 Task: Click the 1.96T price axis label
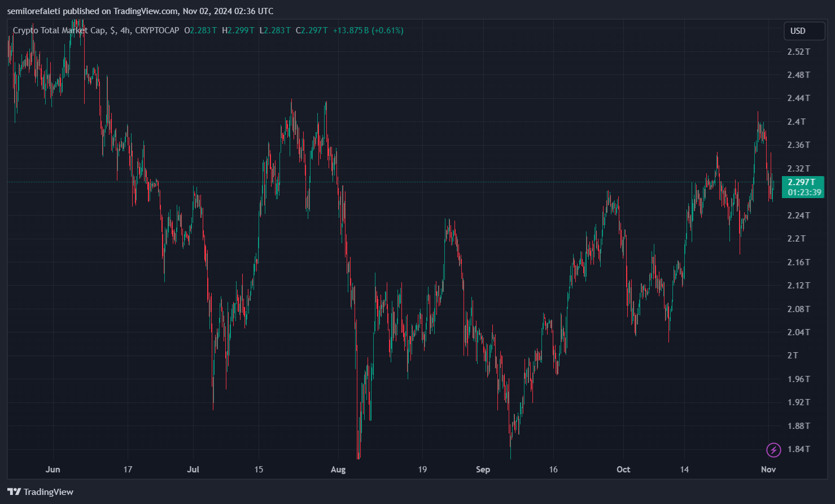[799, 379]
